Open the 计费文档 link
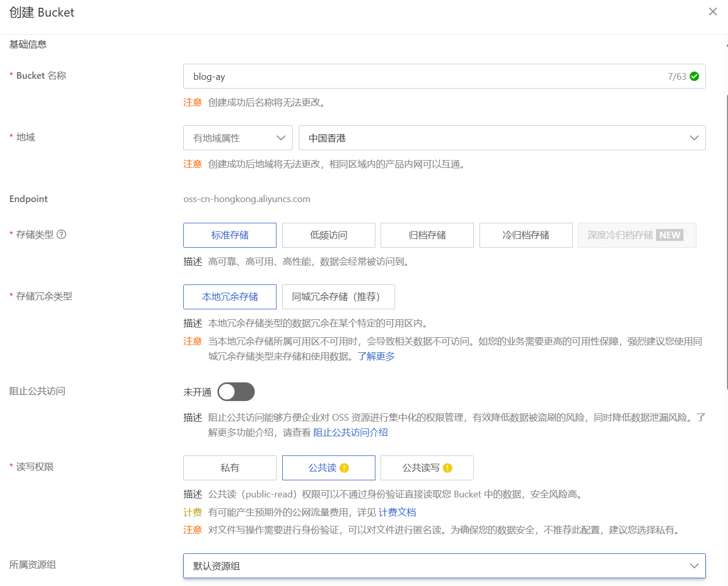Screen dimensions: 728x586 [397, 512]
